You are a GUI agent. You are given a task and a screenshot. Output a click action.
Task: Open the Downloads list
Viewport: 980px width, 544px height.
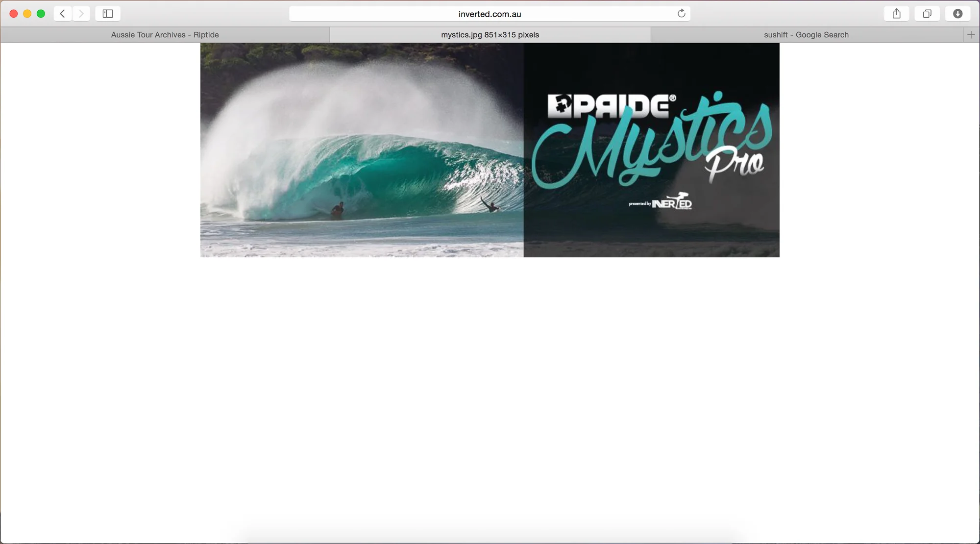click(x=958, y=14)
